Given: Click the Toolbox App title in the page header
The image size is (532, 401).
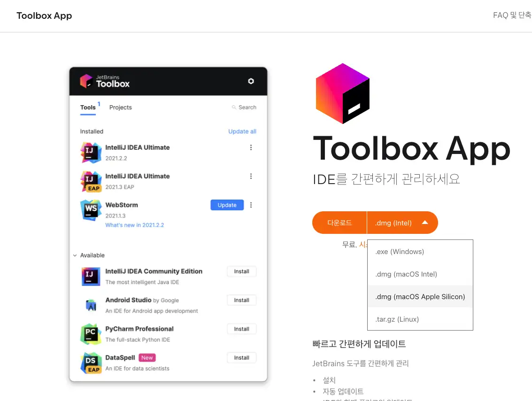Looking at the screenshot, I should click(x=44, y=15).
